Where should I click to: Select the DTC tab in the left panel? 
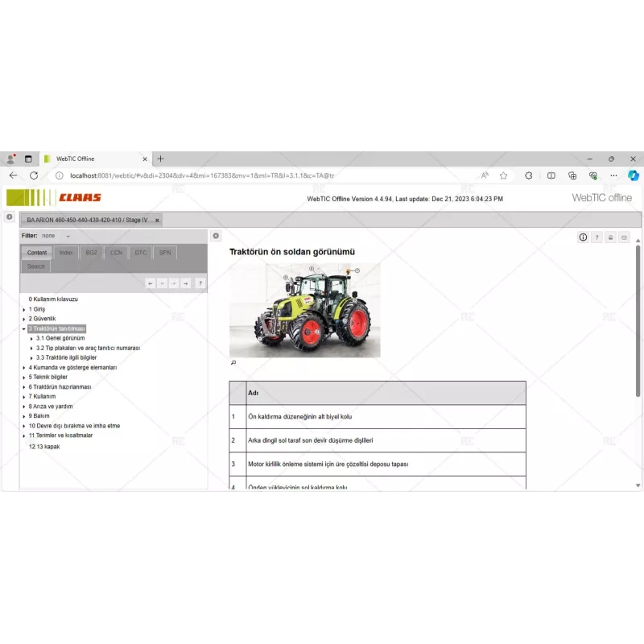(140, 252)
